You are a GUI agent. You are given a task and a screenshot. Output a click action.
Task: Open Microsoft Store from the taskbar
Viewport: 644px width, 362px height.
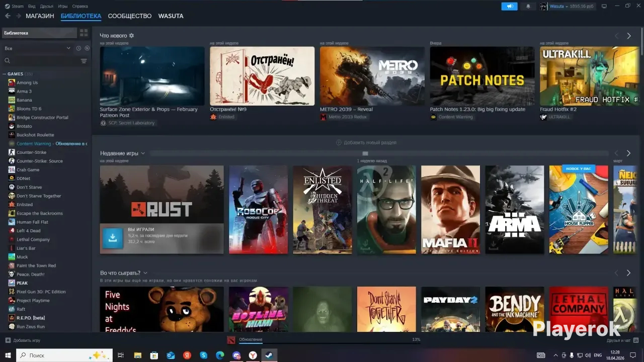pyautogui.click(x=154, y=355)
